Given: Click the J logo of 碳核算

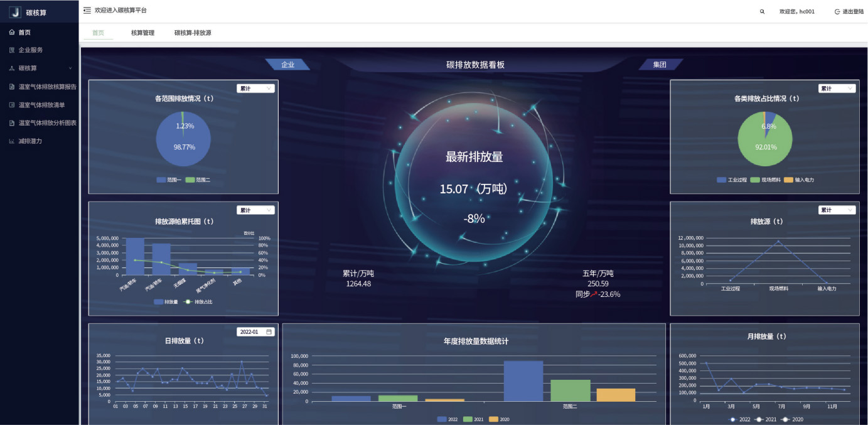Looking at the screenshot, I should pos(15,12).
